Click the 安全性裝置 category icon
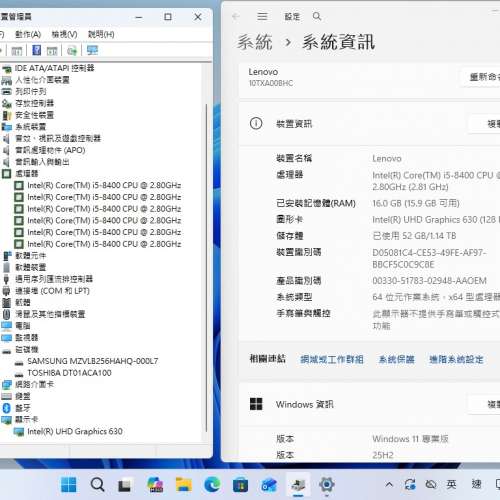Image resolution: width=500 pixels, height=500 pixels. point(7,115)
